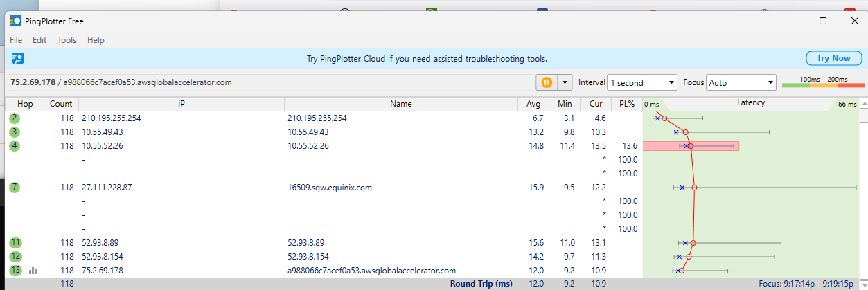Sort by the PL% column header
The width and height of the screenshot is (868, 290).
click(626, 104)
